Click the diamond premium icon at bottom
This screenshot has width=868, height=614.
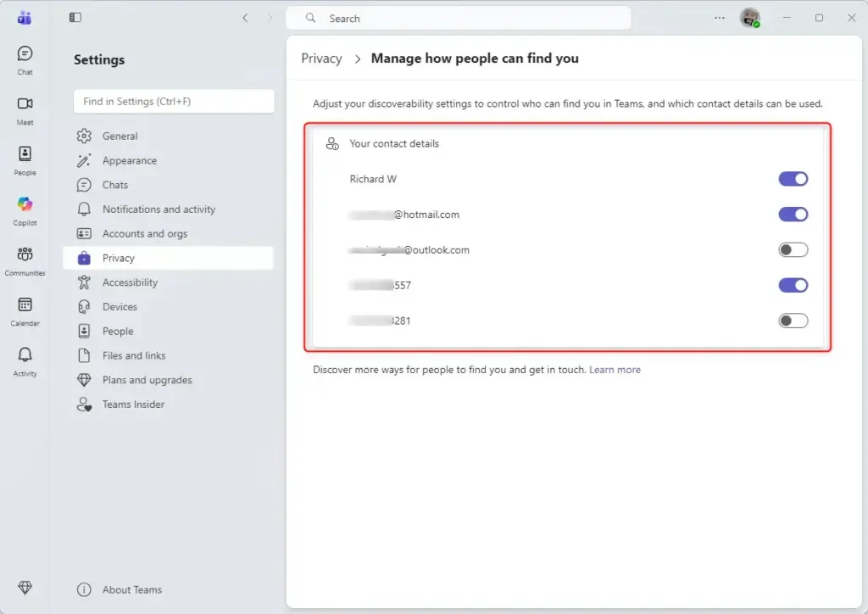click(x=25, y=587)
